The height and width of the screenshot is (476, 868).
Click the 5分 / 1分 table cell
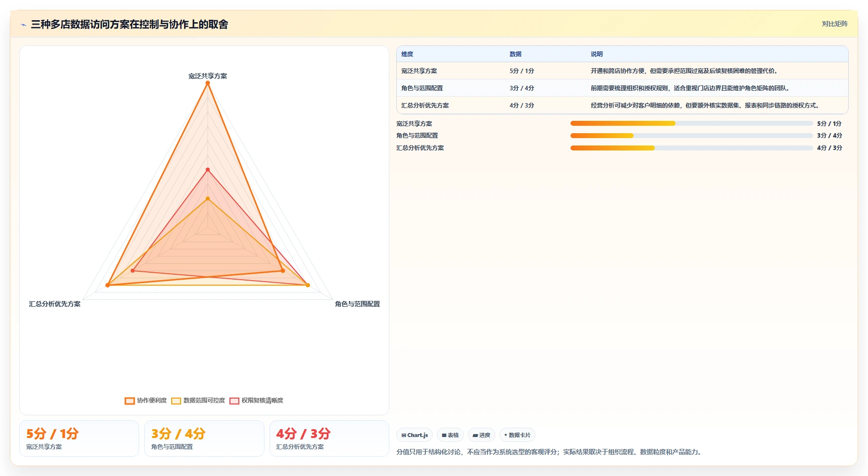[x=522, y=71]
